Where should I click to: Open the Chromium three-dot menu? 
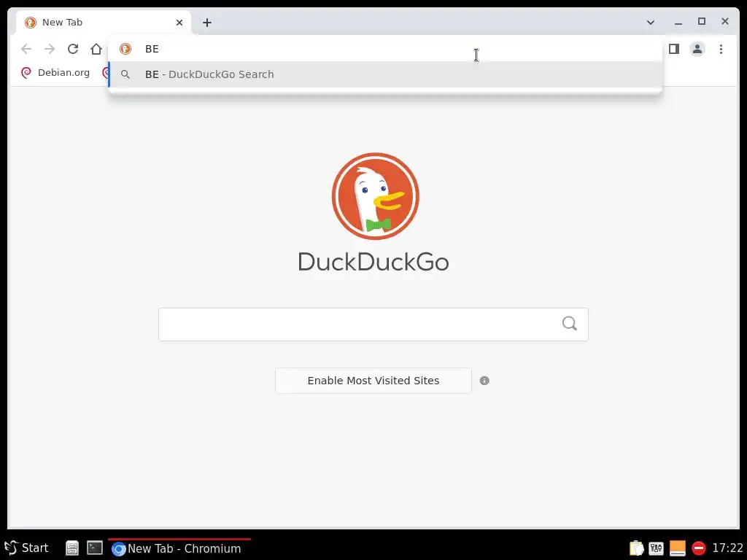(721, 49)
